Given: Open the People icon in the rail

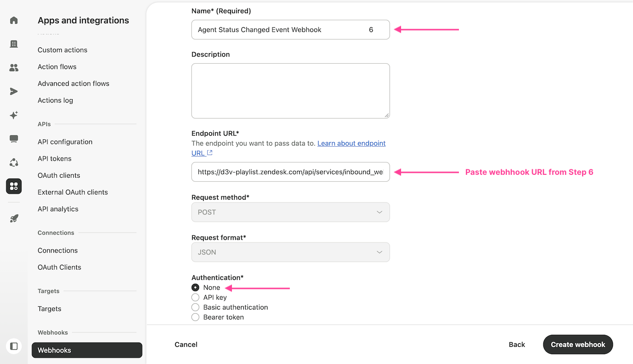Looking at the screenshot, I should 14,68.
